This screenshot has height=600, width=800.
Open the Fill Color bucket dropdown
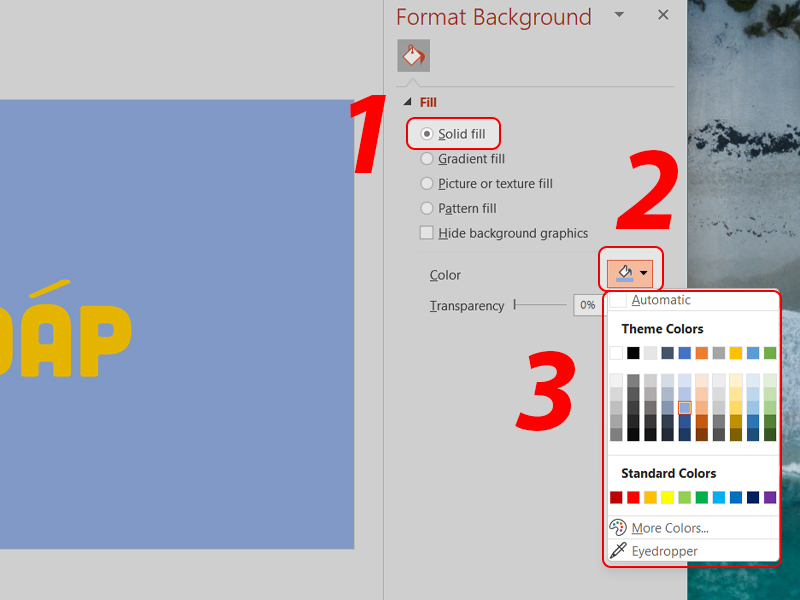pyautogui.click(x=632, y=272)
